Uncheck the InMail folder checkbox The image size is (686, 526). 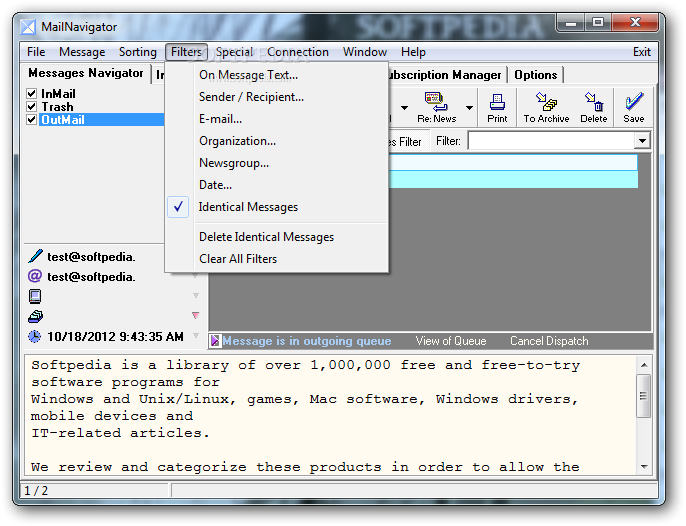point(32,94)
